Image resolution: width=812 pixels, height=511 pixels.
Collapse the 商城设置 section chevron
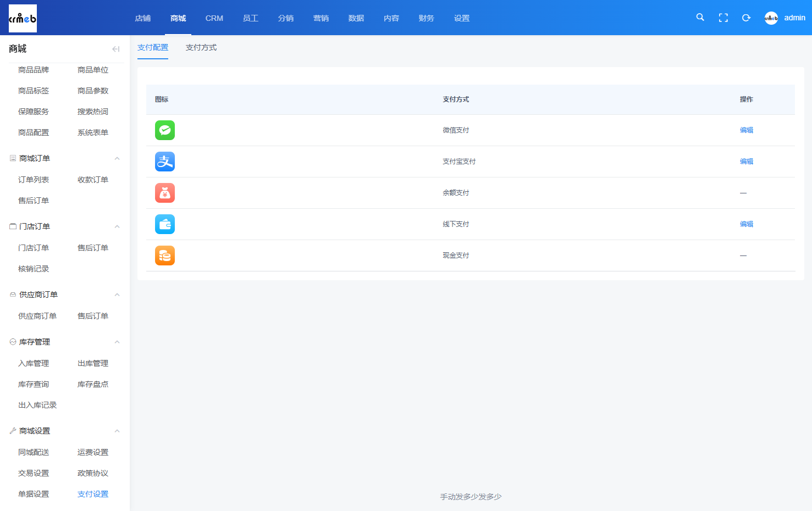[117, 431]
